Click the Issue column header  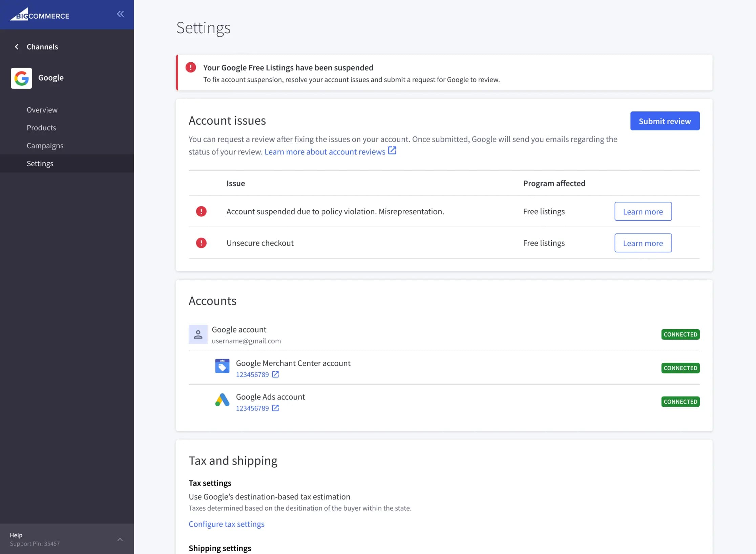[236, 183]
